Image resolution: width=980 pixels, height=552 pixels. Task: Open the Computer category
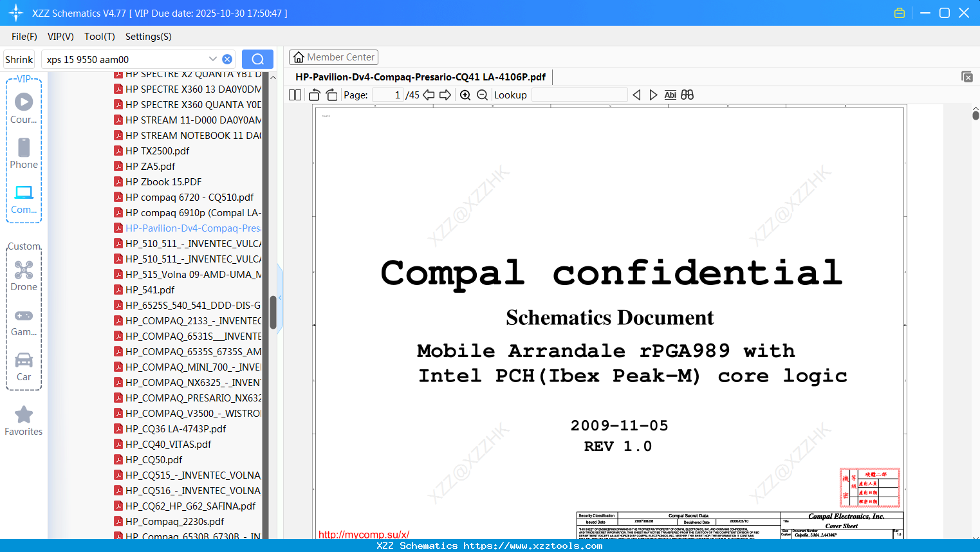[24, 199]
